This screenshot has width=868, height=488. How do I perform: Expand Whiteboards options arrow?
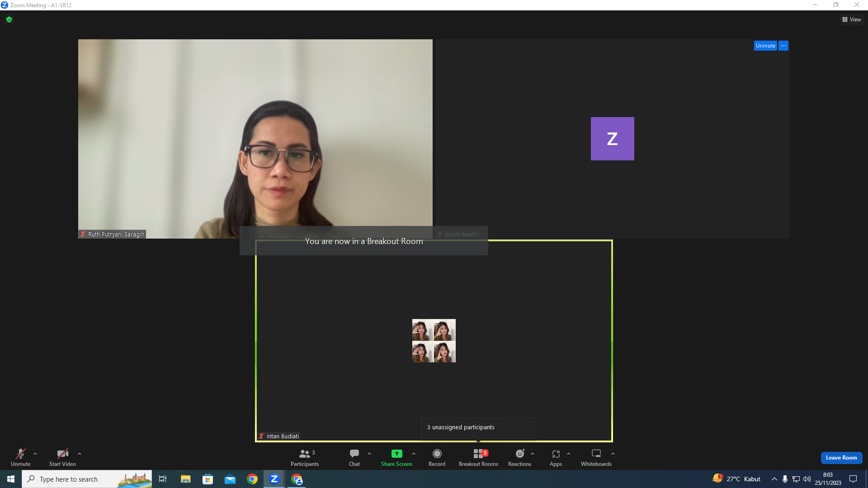point(613,454)
